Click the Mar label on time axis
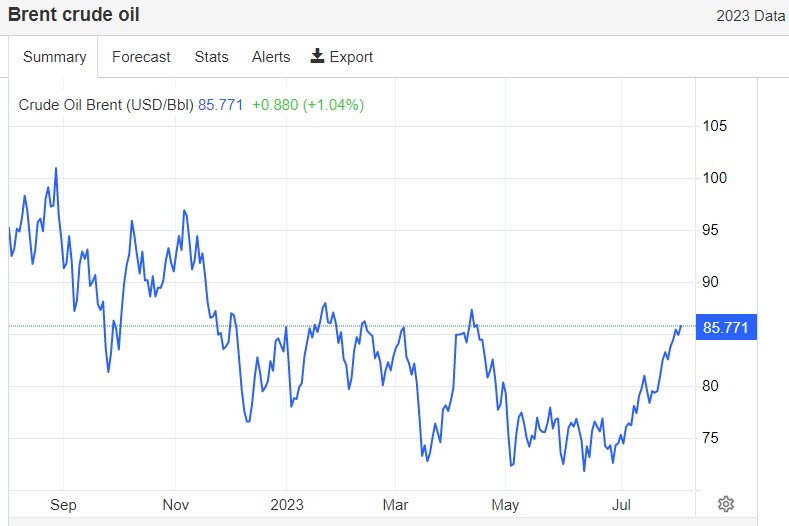Image resolution: width=789 pixels, height=526 pixels. 396,505
